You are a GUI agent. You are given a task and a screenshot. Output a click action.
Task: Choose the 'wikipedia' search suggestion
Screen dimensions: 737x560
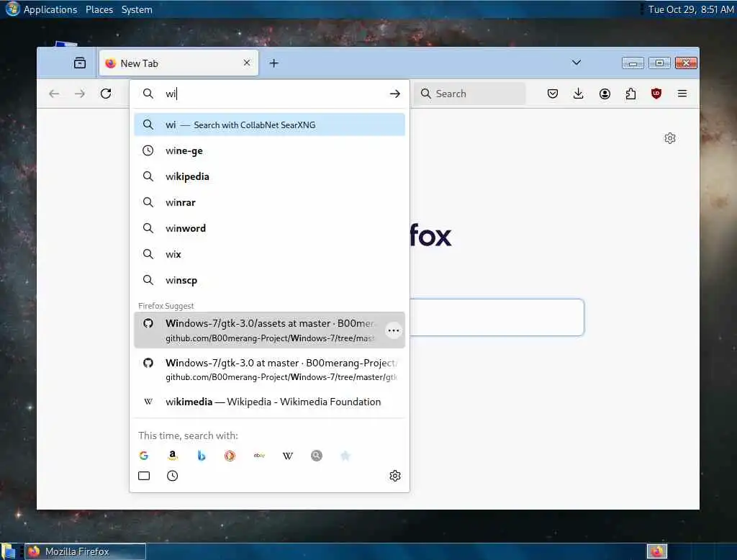269,176
